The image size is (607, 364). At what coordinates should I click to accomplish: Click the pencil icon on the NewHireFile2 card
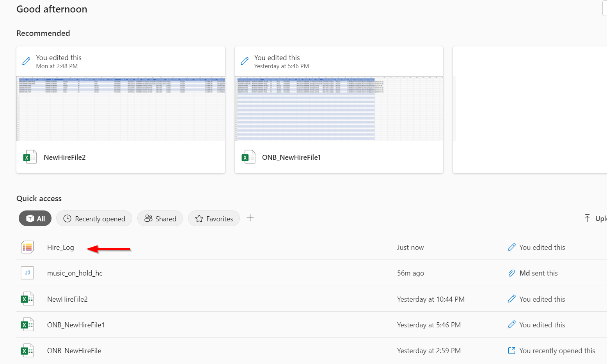click(26, 61)
